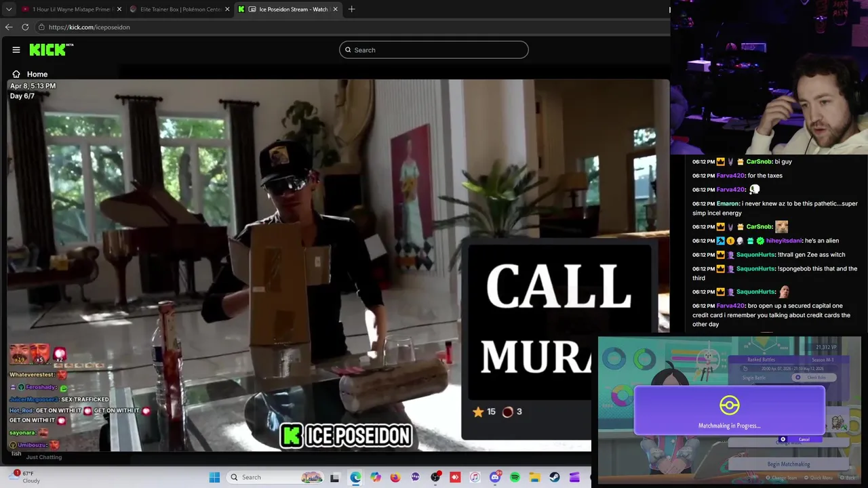868x488 pixels.
Task: Click the browser address bar URL
Action: (x=90, y=27)
